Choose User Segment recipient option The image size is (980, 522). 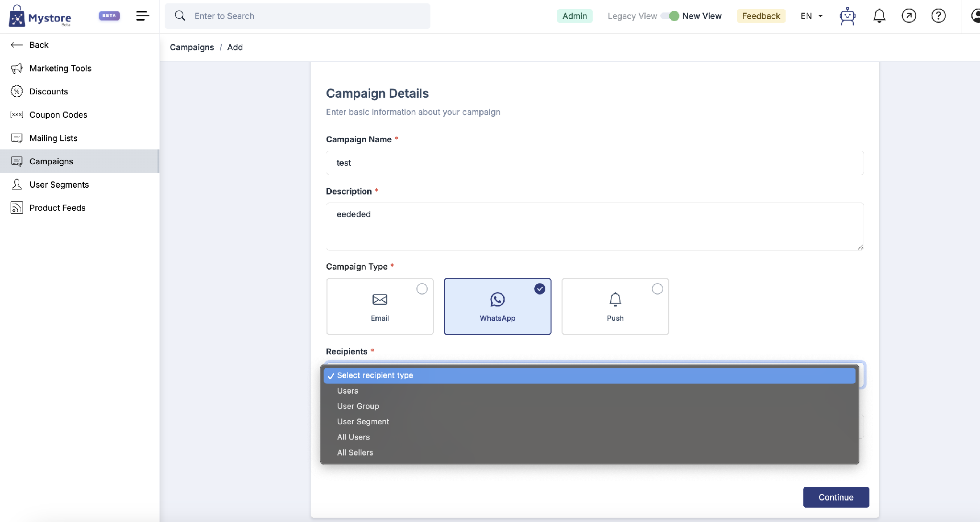(589, 421)
